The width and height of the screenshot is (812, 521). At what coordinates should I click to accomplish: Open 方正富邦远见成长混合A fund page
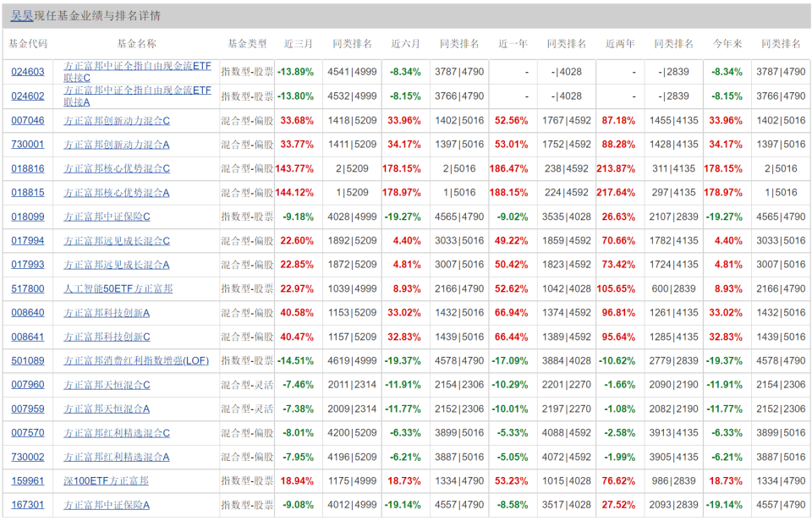[117, 265]
